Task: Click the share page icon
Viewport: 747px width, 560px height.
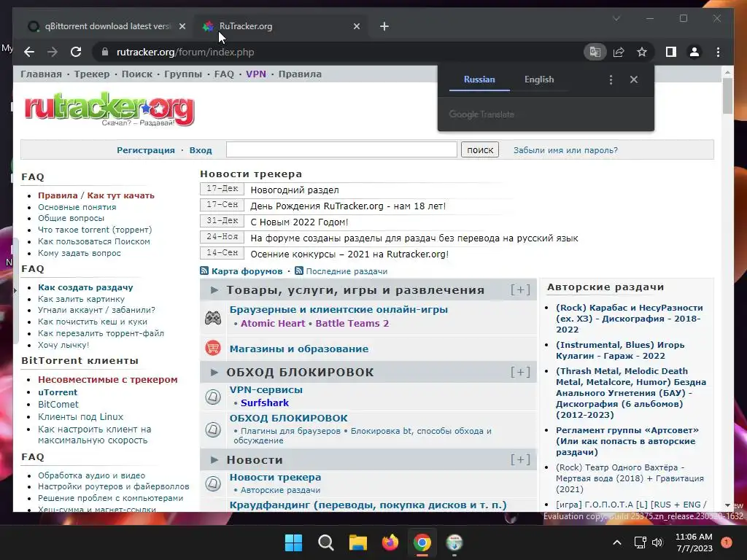Action: pos(619,52)
